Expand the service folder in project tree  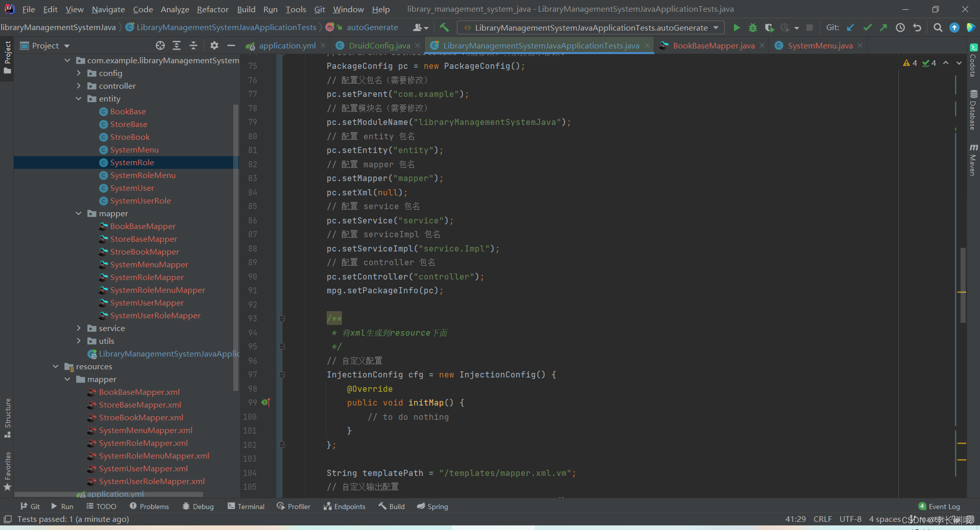point(79,328)
